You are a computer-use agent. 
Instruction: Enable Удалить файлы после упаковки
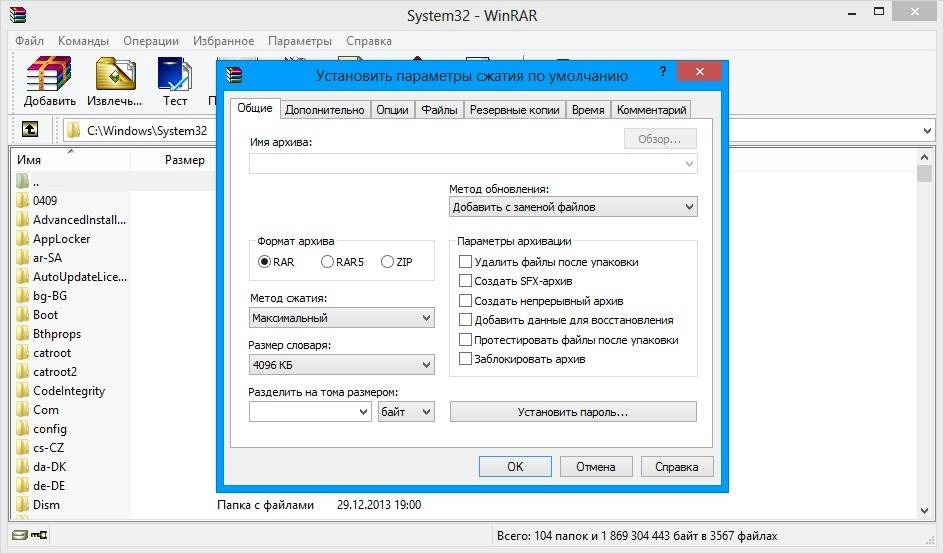click(465, 261)
